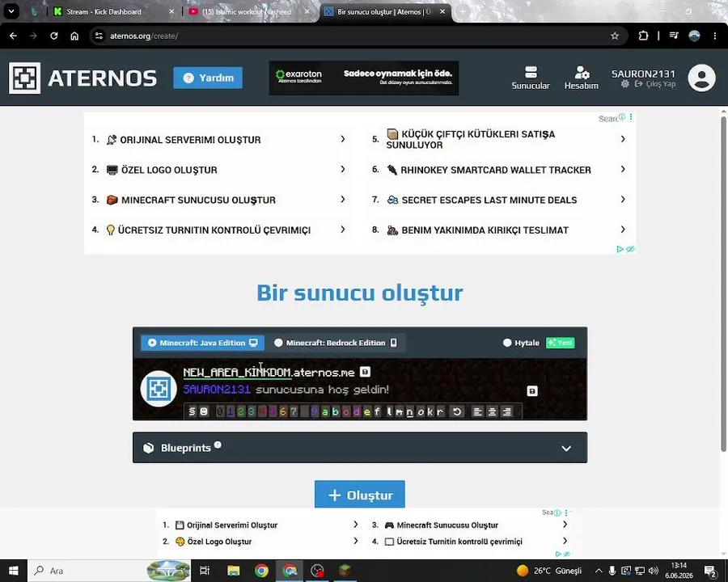Click the browser address bar URL
The image size is (728, 582).
[144, 36]
